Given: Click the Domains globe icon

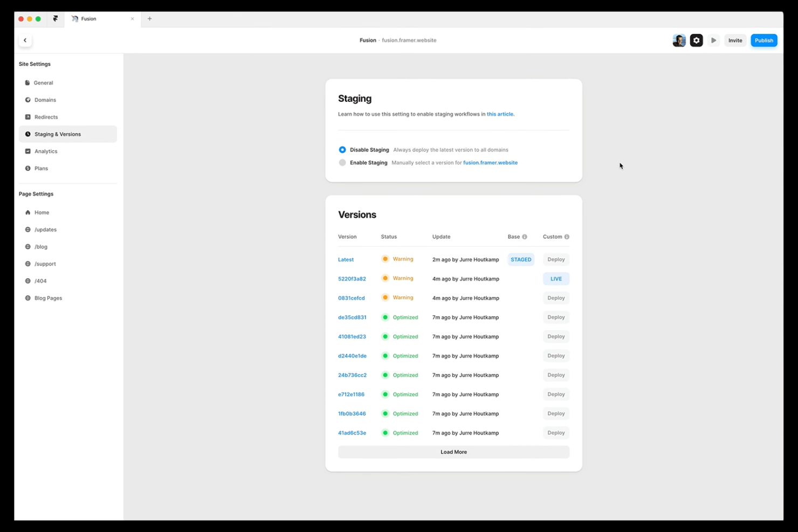Looking at the screenshot, I should point(27,100).
